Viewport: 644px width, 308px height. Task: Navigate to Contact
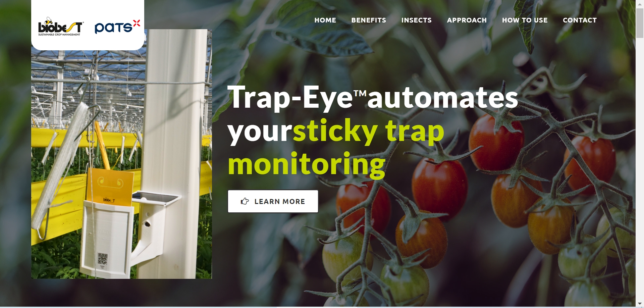[580, 20]
